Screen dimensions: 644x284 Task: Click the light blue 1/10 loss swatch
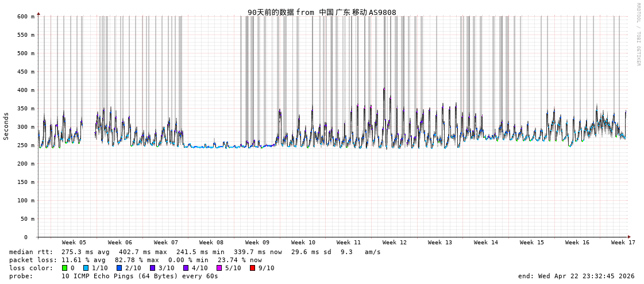click(86, 268)
